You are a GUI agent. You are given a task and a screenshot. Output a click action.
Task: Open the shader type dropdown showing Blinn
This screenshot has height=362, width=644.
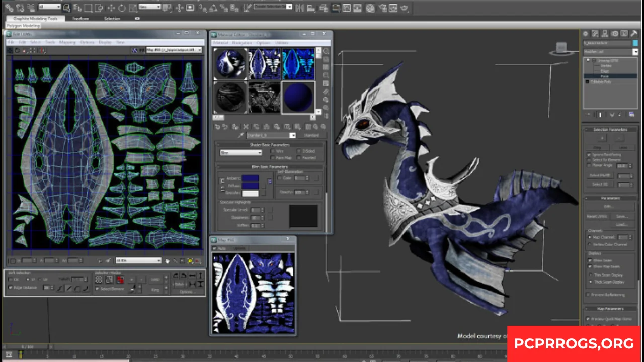(x=241, y=153)
